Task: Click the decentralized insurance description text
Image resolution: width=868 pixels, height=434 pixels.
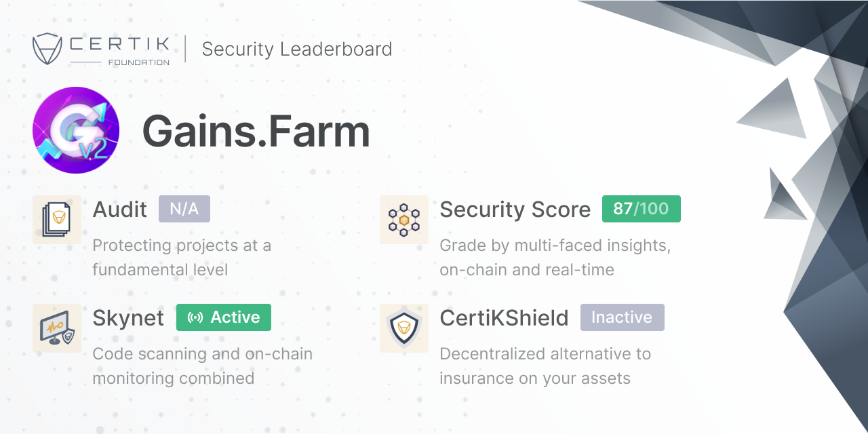Action: pyautogui.click(x=545, y=366)
